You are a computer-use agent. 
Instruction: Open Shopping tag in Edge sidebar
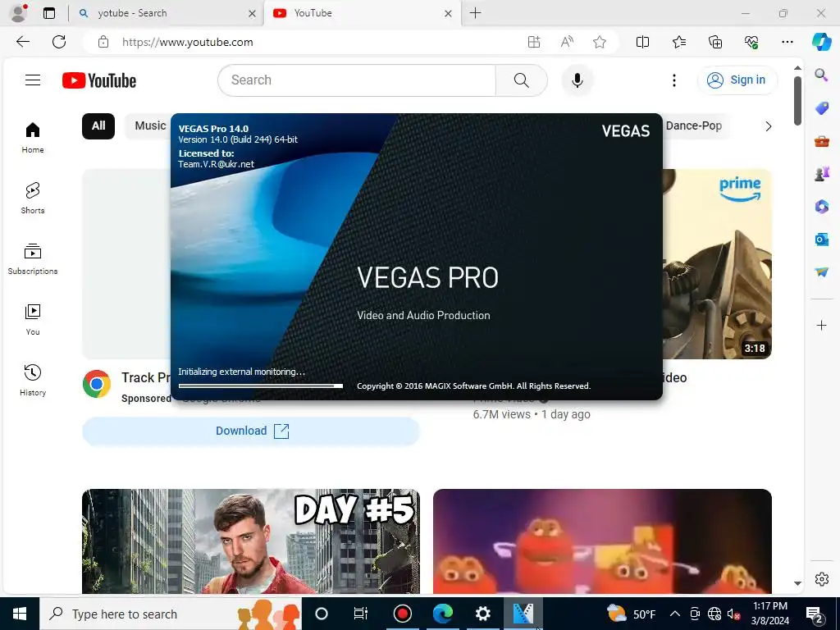pos(821,107)
